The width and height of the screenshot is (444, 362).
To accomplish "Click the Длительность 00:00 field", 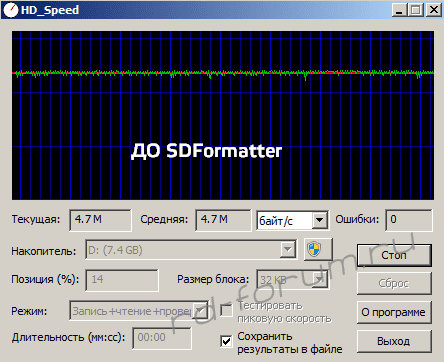I will pos(162,338).
